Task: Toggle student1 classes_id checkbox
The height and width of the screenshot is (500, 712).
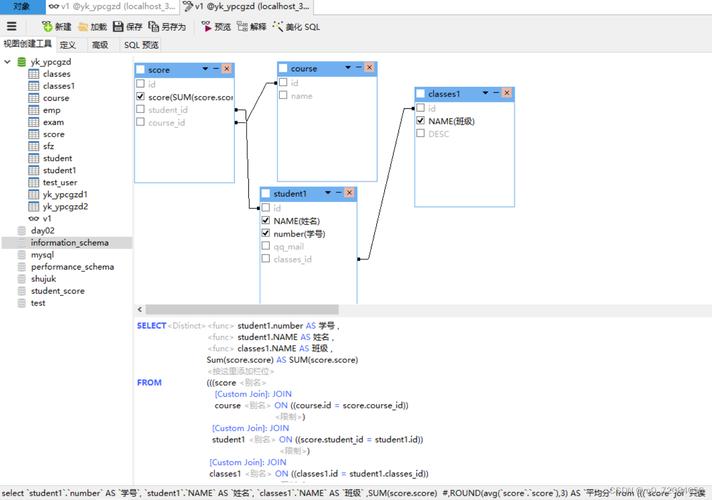Action: click(266, 258)
